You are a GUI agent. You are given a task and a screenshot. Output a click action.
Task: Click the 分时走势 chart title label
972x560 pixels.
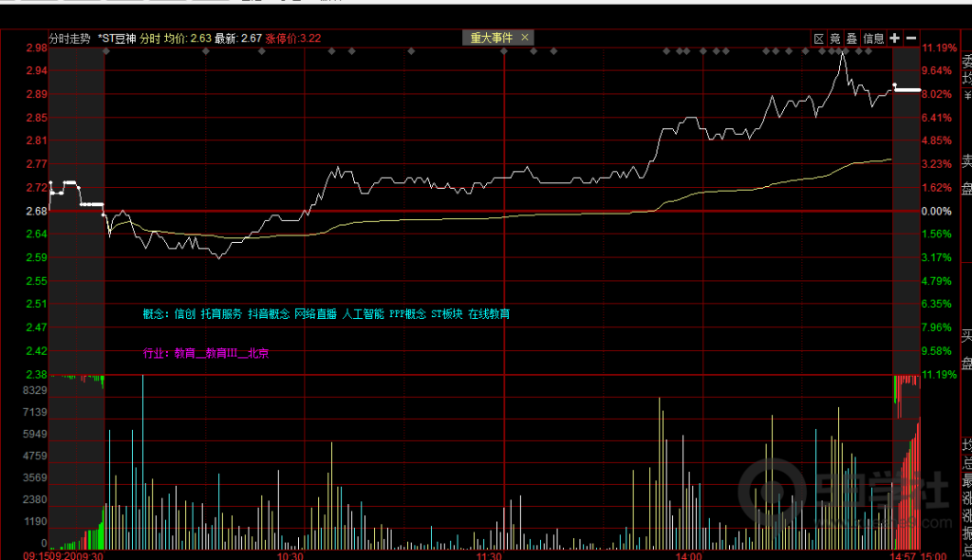(x=69, y=39)
